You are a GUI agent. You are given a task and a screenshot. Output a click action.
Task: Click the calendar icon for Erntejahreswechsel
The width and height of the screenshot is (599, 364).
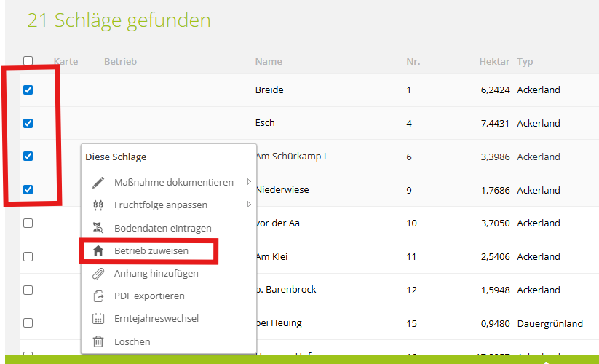click(98, 319)
